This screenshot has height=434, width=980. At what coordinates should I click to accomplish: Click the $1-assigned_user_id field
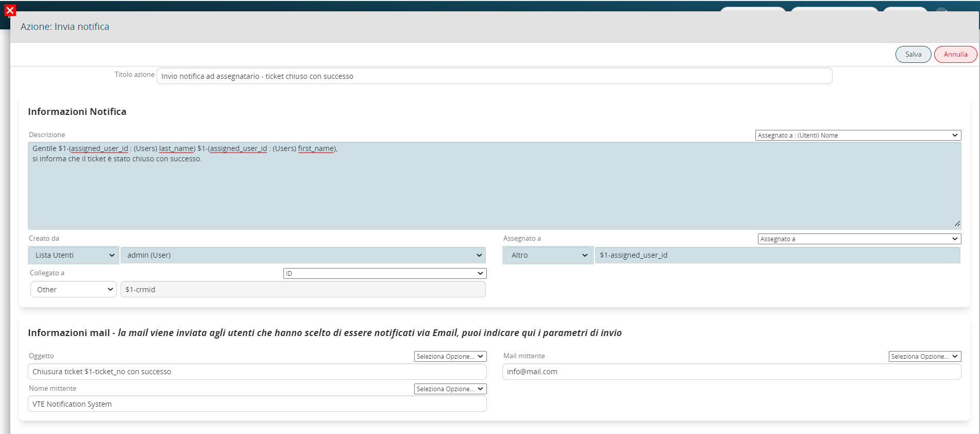point(778,255)
